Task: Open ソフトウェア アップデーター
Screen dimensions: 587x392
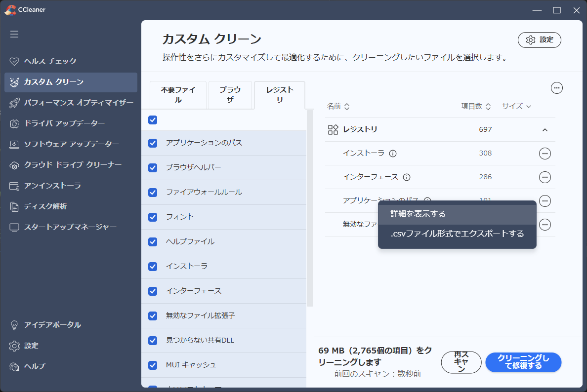Action: coord(71,144)
